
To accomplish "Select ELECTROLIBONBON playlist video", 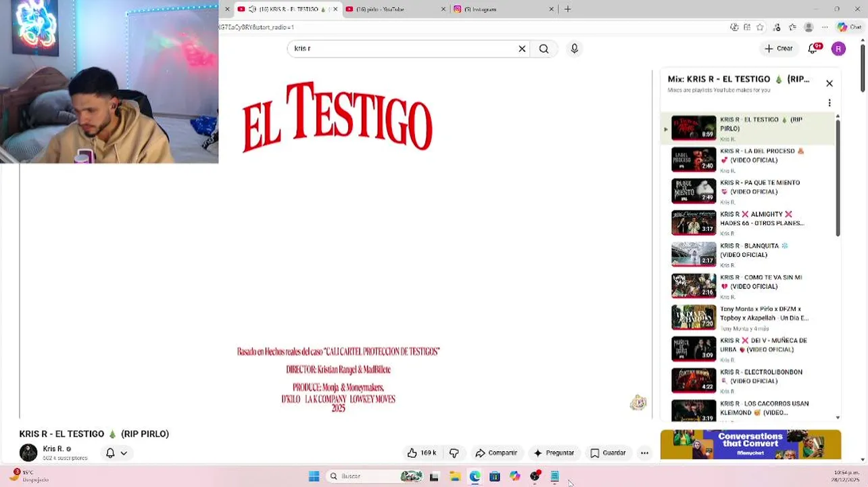I will 749,381.
